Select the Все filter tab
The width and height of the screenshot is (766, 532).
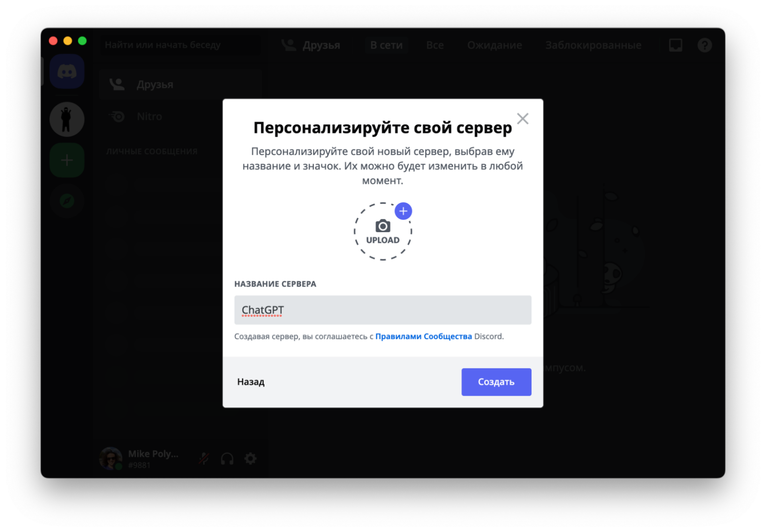[x=435, y=45]
